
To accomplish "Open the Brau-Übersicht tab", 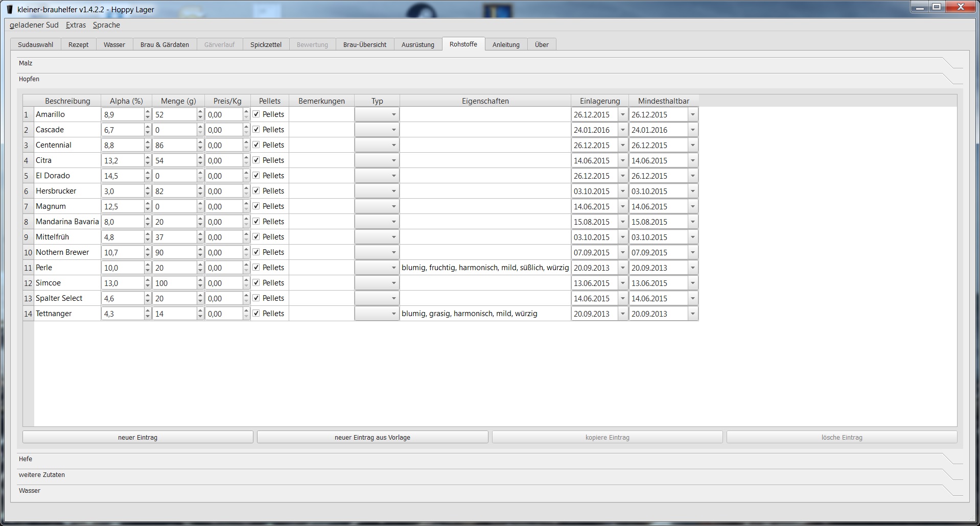I will click(364, 44).
